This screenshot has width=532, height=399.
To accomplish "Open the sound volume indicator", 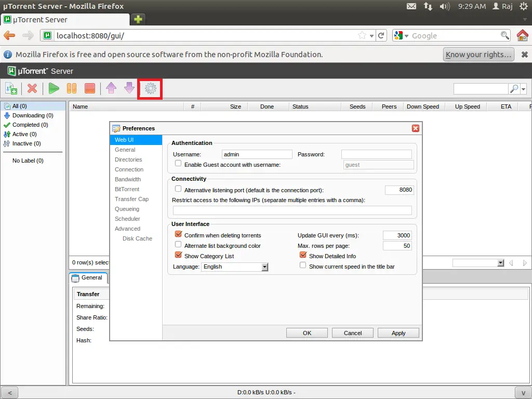I will pos(445,6).
